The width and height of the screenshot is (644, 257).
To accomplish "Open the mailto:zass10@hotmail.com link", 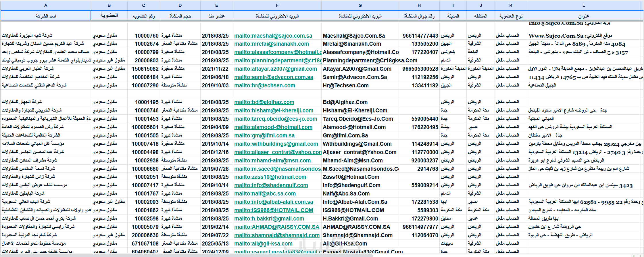I will pos(270,177).
